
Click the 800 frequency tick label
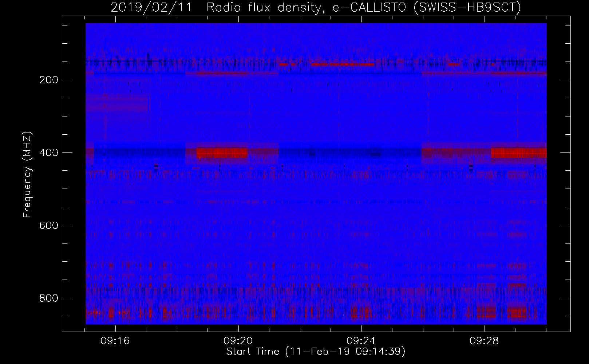[x=49, y=298]
